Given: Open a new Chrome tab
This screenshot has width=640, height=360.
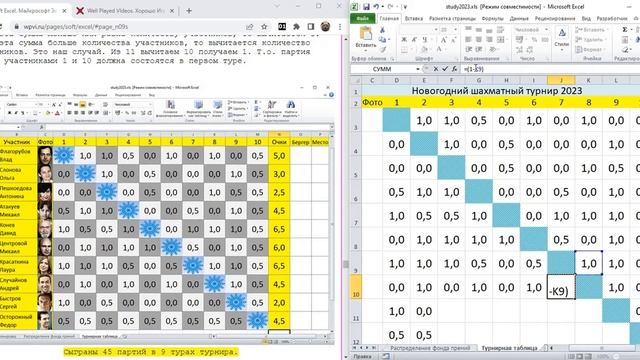Looking at the screenshot, I should point(189,11).
